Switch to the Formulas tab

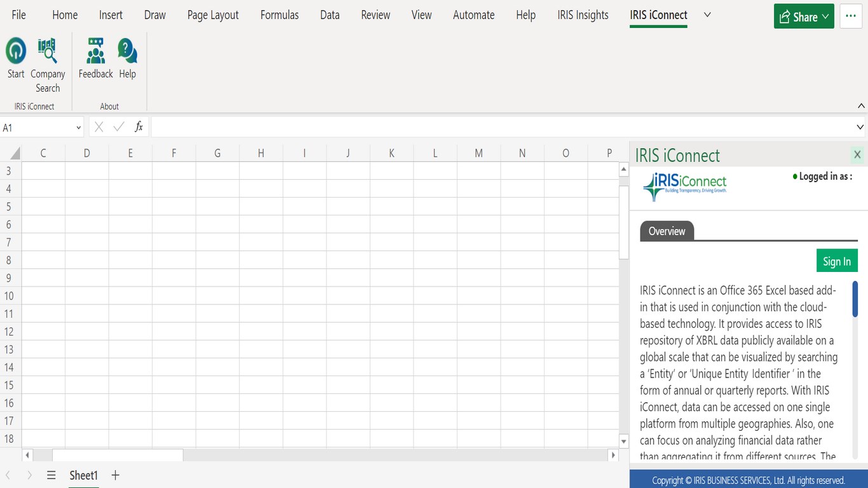[x=280, y=15]
